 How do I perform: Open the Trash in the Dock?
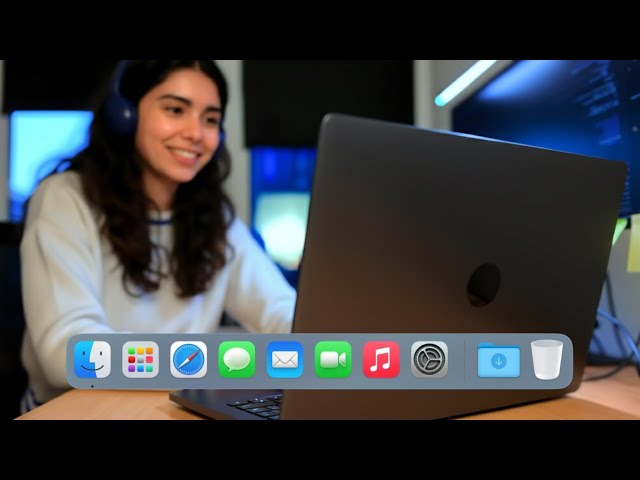point(547,360)
